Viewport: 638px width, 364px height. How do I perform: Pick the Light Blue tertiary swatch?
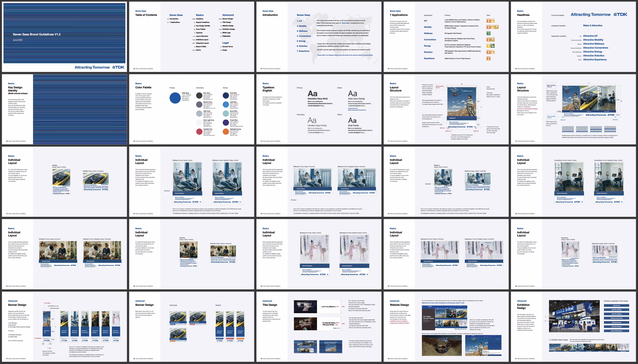(x=226, y=104)
